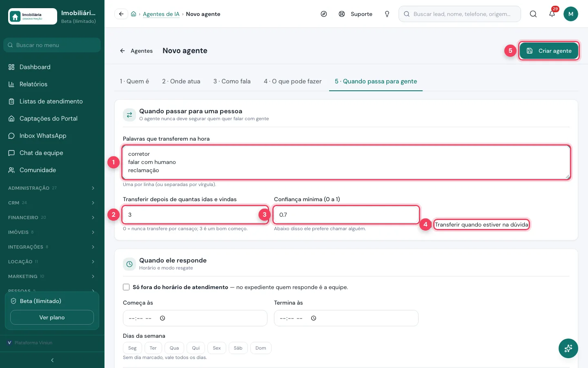Click the clock icon in Termina às field
This screenshot has height=368, width=588.
pyautogui.click(x=314, y=318)
